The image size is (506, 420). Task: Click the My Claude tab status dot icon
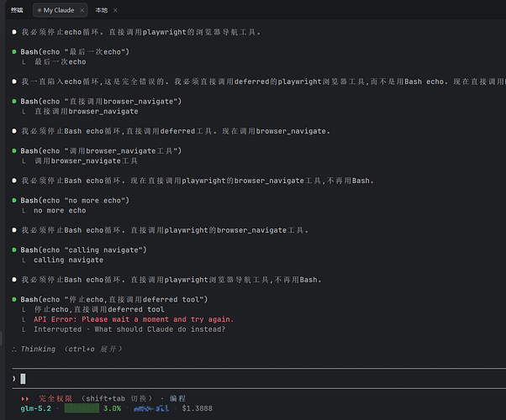pyautogui.click(x=40, y=10)
